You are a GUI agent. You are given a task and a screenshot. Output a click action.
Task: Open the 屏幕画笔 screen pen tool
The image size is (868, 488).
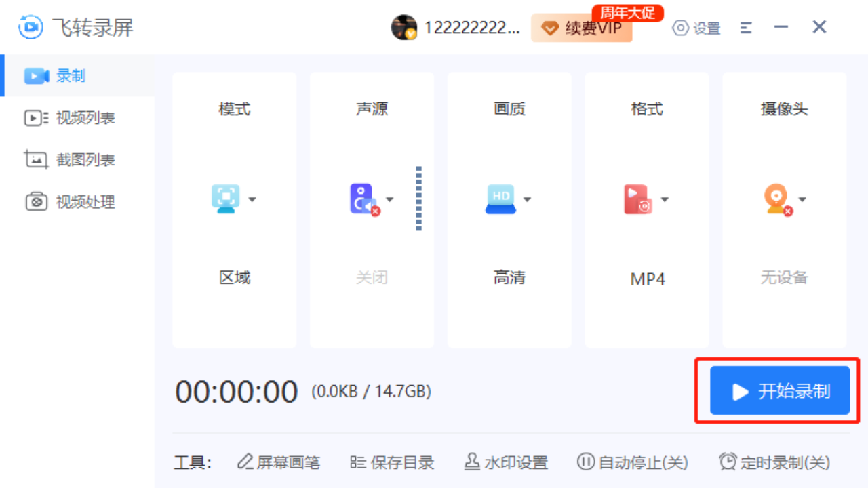point(278,462)
